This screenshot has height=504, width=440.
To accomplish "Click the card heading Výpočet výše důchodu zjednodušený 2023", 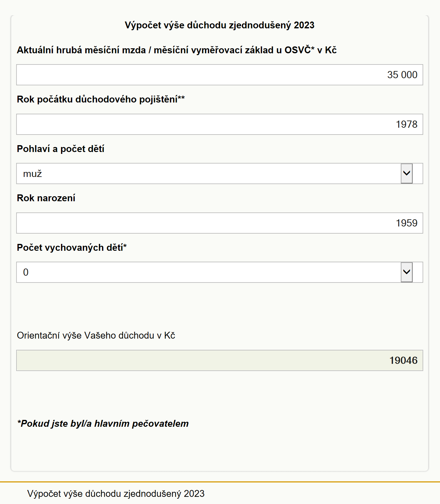I will point(220,25).
